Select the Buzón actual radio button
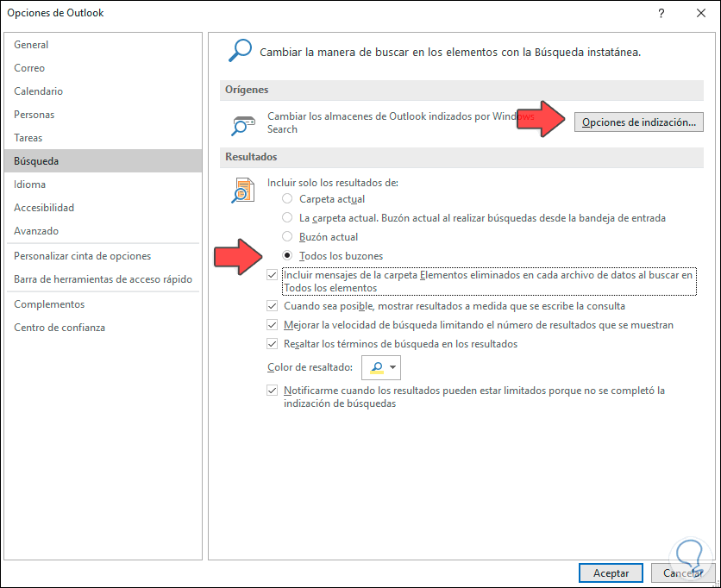 286,236
